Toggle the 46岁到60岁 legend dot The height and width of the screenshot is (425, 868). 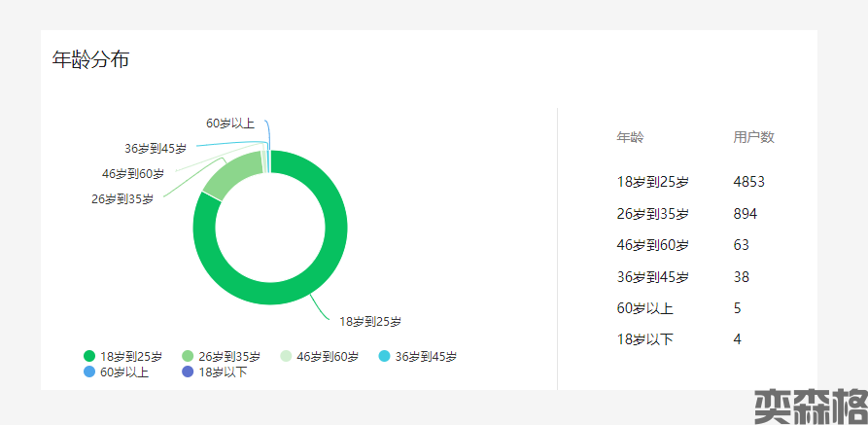tap(287, 356)
